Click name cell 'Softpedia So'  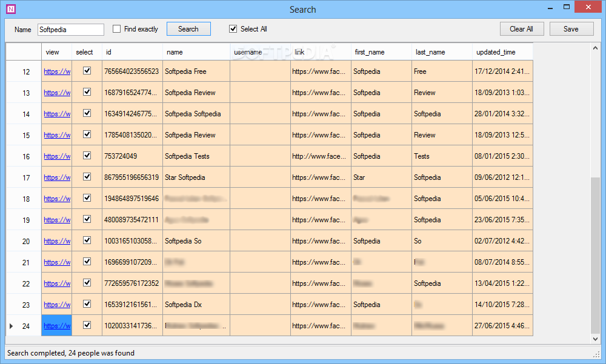196,241
